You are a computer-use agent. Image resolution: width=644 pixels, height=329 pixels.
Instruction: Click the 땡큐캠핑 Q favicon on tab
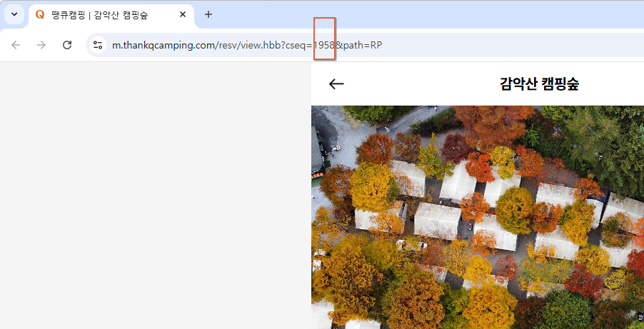[x=40, y=15]
